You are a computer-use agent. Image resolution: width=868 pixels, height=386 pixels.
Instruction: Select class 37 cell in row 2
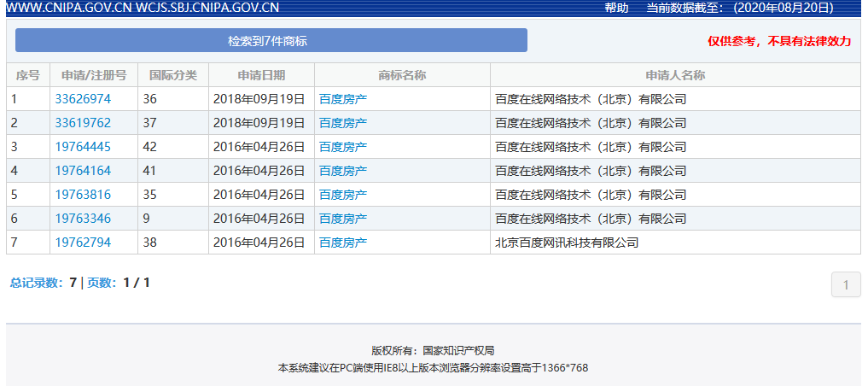pos(173,123)
